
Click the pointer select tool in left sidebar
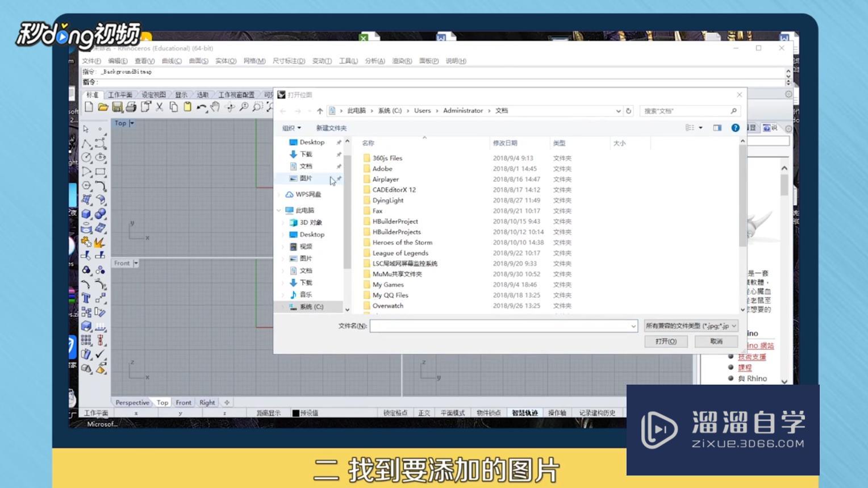86,129
